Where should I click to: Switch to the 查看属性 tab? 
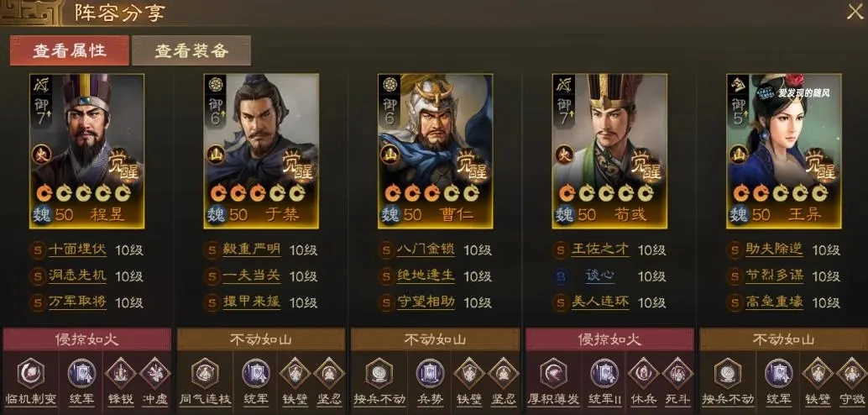(x=69, y=51)
